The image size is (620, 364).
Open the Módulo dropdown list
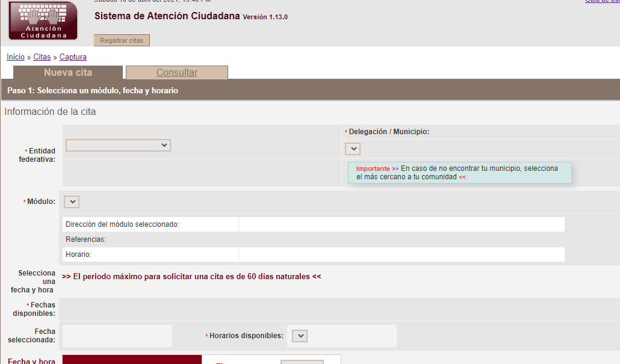coord(72,202)
